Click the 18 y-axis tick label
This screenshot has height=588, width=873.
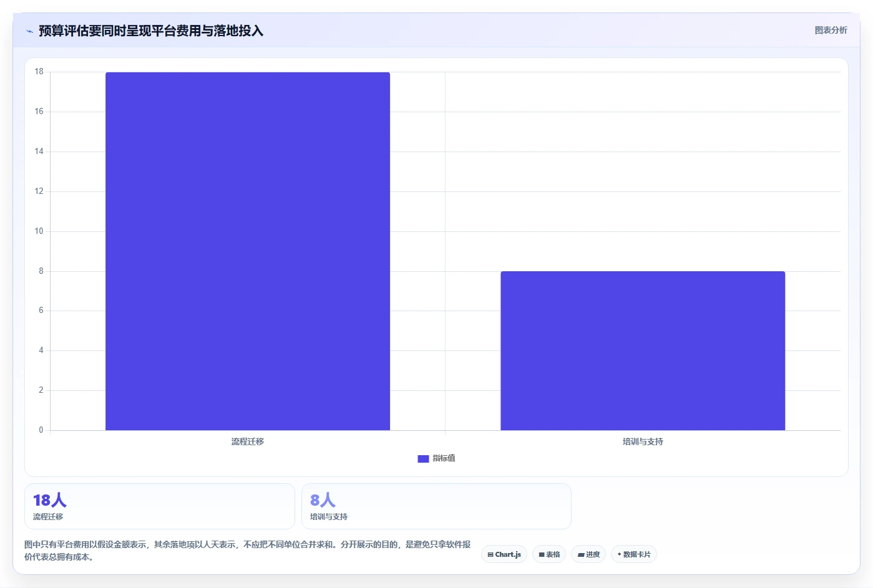pos(39,72)
